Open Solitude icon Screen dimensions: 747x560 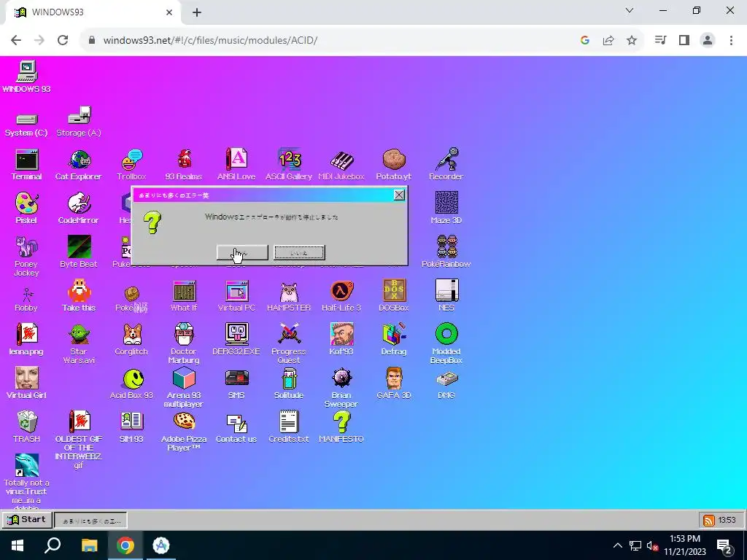point(289,384)
